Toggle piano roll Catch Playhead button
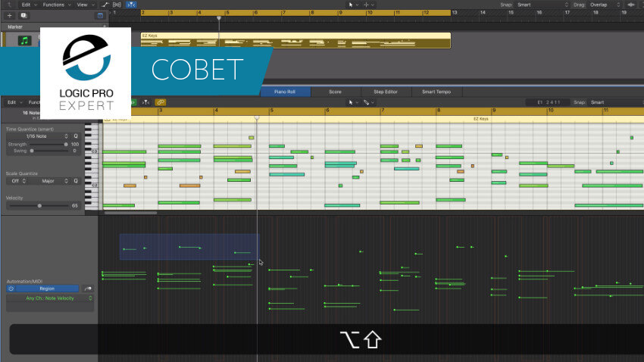This screenshot has width=644, height=362. 145,102
